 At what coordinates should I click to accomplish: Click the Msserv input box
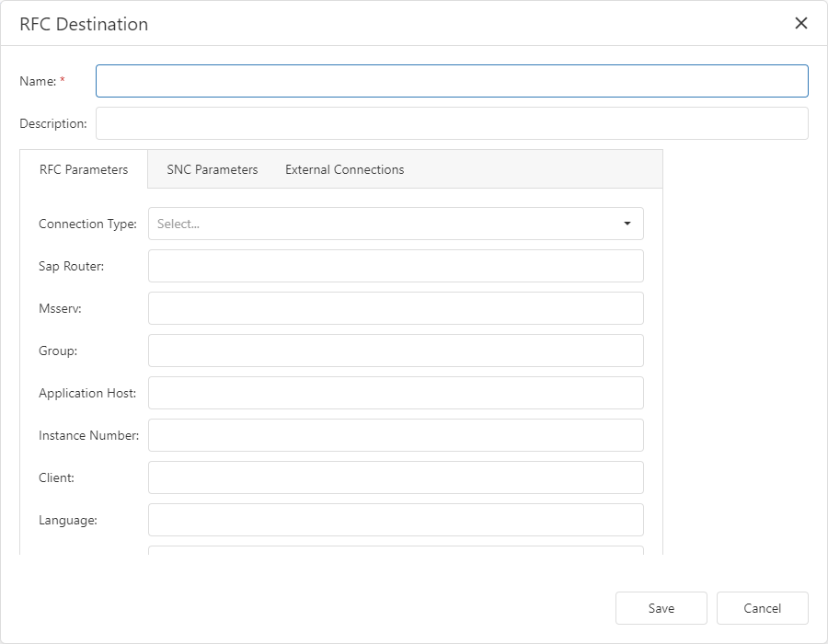396,308
